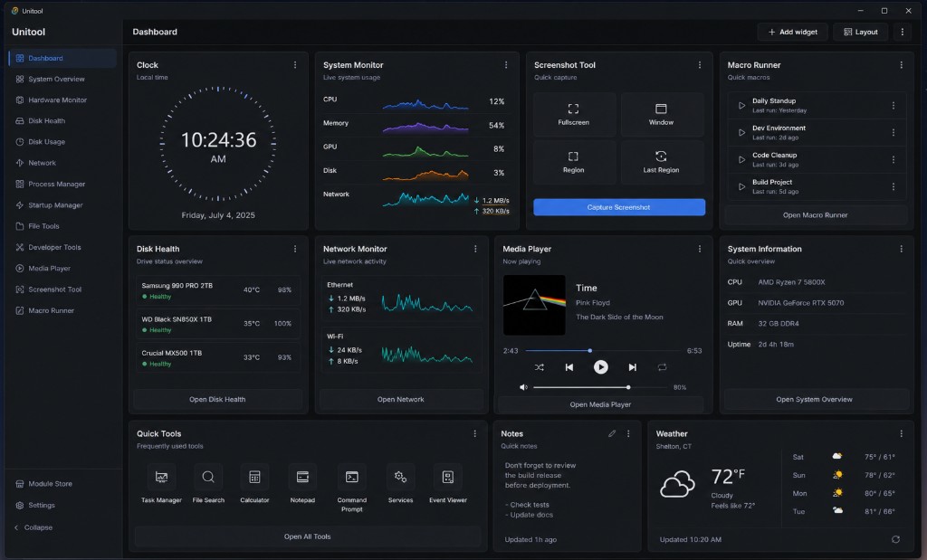Viewport: 927px width, 560px height.
Task: Click Open Disk Health button
Action: coord(217,399)
